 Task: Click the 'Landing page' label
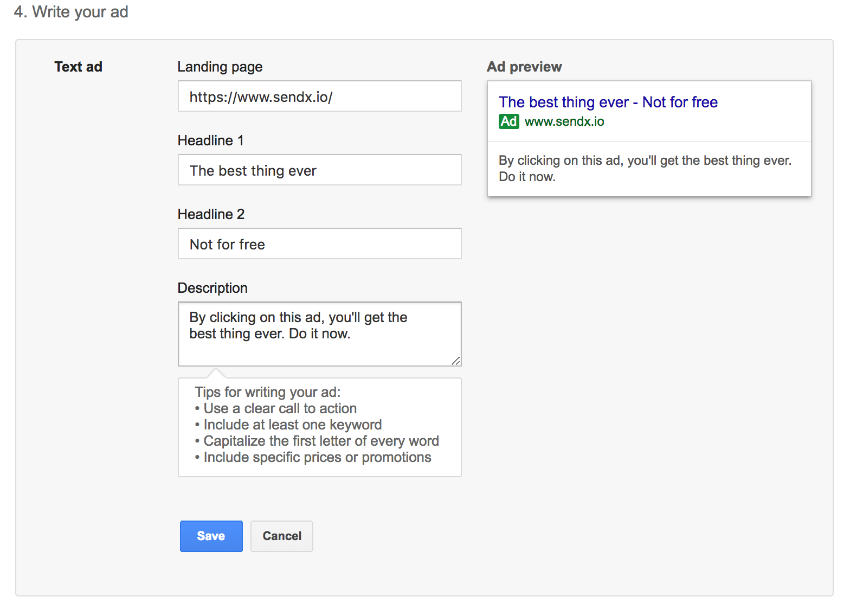coord(220,67)
